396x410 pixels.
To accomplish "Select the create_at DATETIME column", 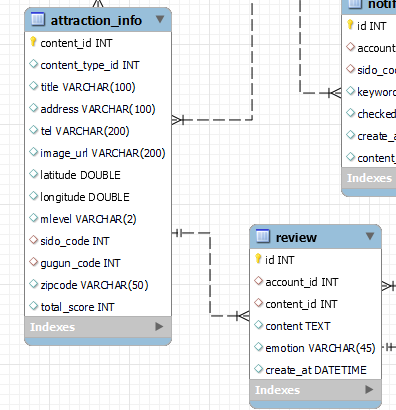I will point(315,370).
